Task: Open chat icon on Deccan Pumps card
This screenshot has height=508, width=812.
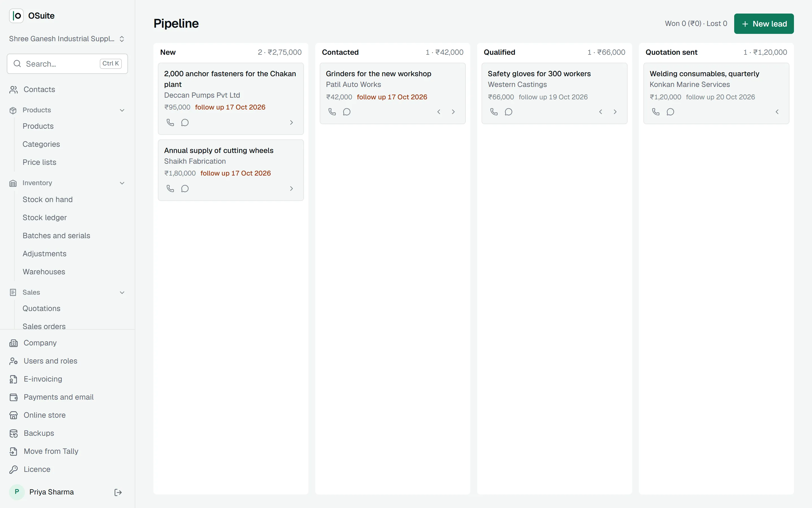Action: coord(185,122)
